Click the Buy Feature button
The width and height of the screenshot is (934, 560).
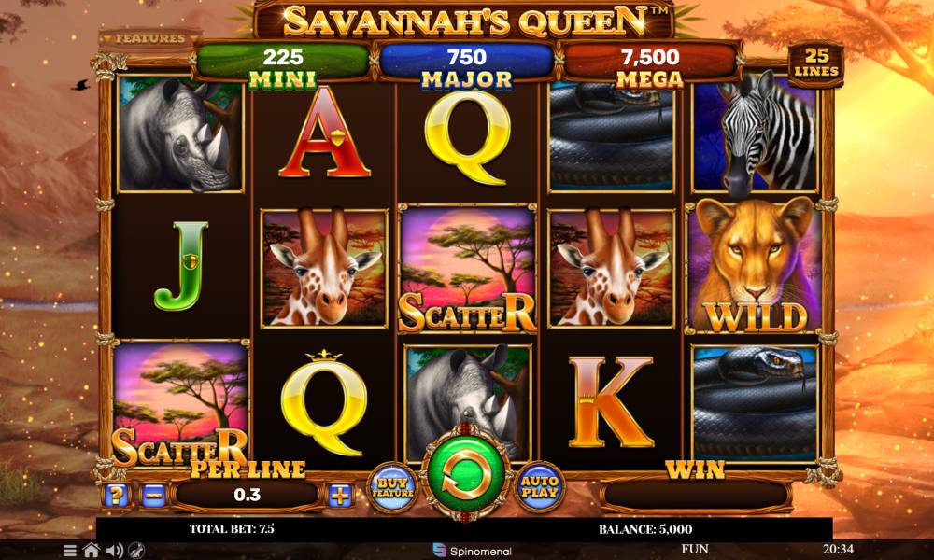(x=392, y=487)
